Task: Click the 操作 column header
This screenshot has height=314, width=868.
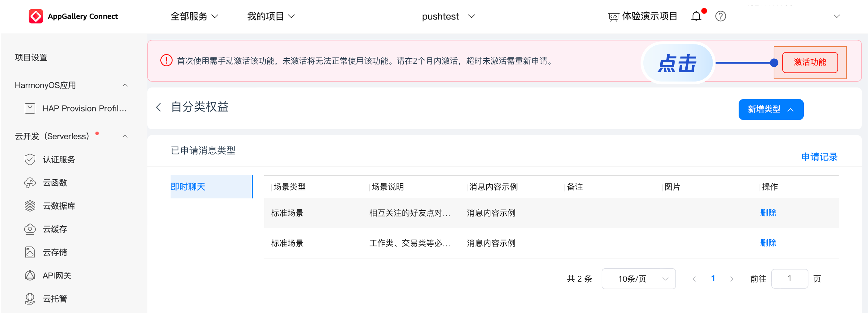Action: pyautogui.click(x=770, y=187)
